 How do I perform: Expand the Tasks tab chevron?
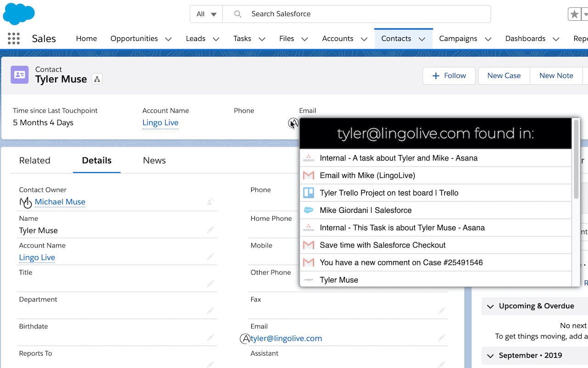262,39
